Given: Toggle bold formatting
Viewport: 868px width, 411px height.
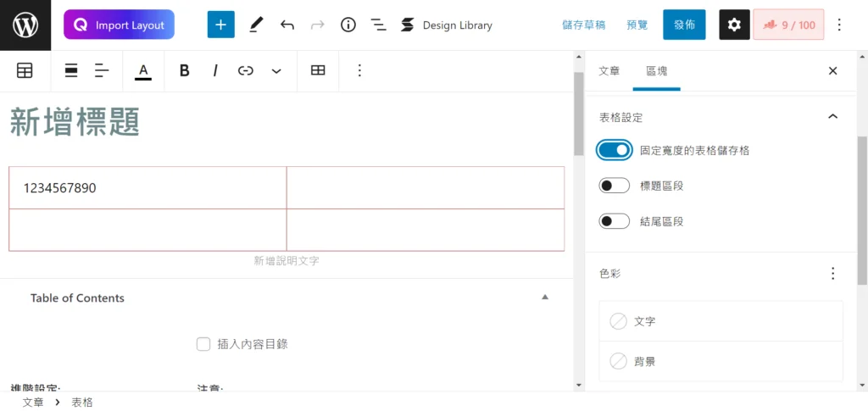Looking at the screenshot, I should tap(184, 71).
